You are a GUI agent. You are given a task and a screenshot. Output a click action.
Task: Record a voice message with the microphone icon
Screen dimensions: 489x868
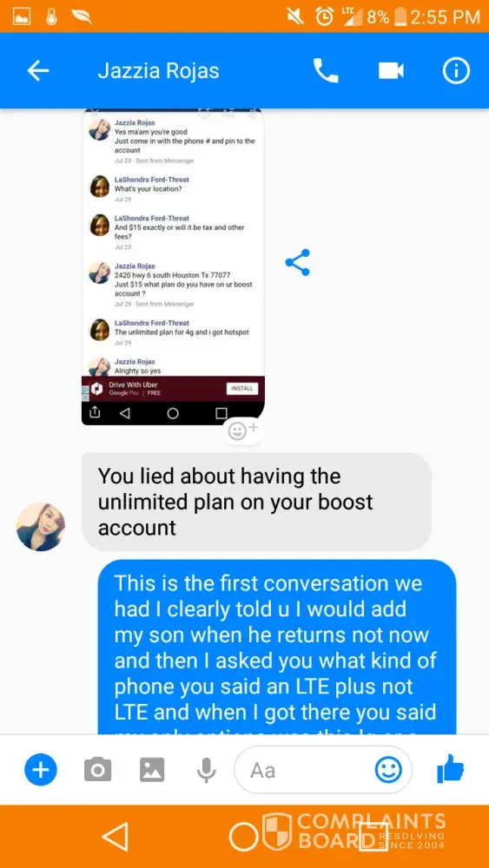coord(206,769)
